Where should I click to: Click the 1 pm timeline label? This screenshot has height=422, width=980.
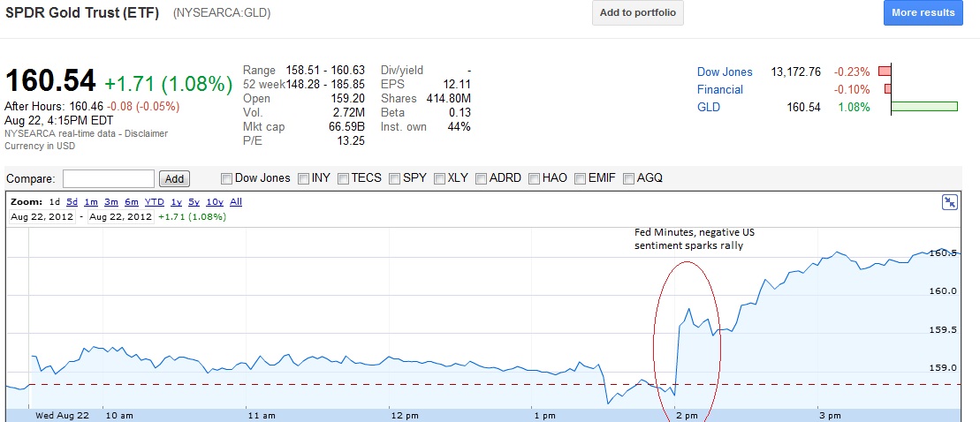click(x=545, y=416)
